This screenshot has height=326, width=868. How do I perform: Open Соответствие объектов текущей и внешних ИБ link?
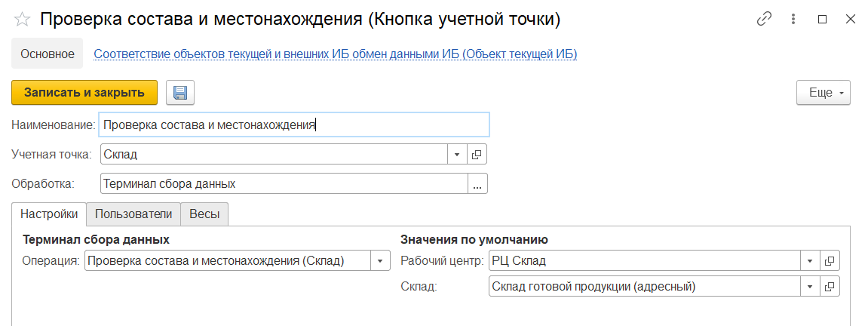pyautogui.click(x=335, y=54)
